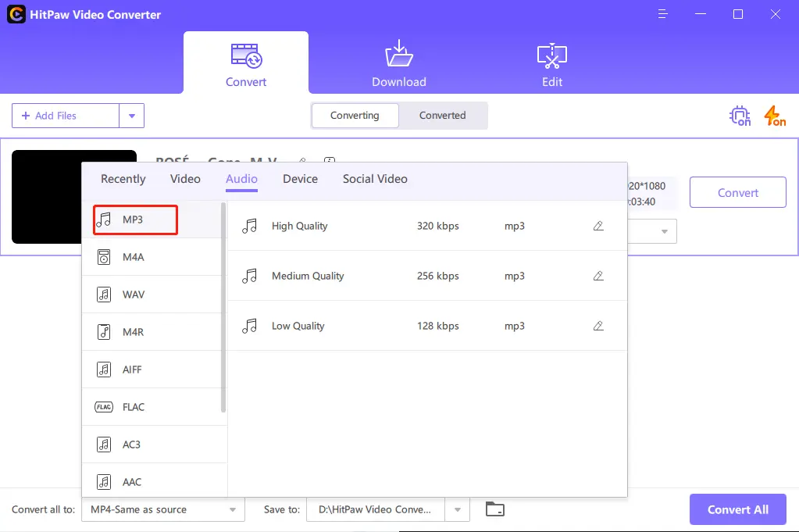Expand the Save to path dropdown arrow
The image size is (799, 532).
pos(458,509)
